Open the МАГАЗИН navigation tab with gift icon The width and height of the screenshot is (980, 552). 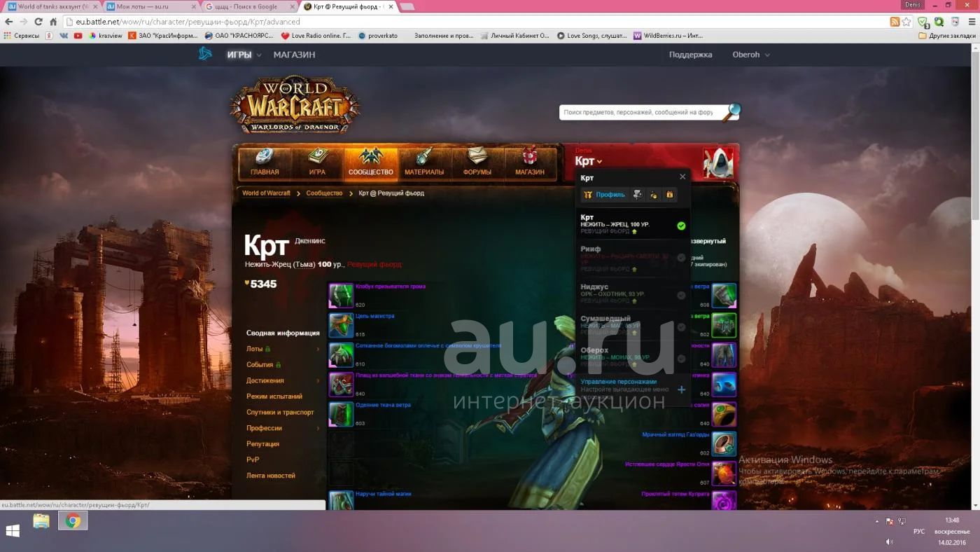530,163
